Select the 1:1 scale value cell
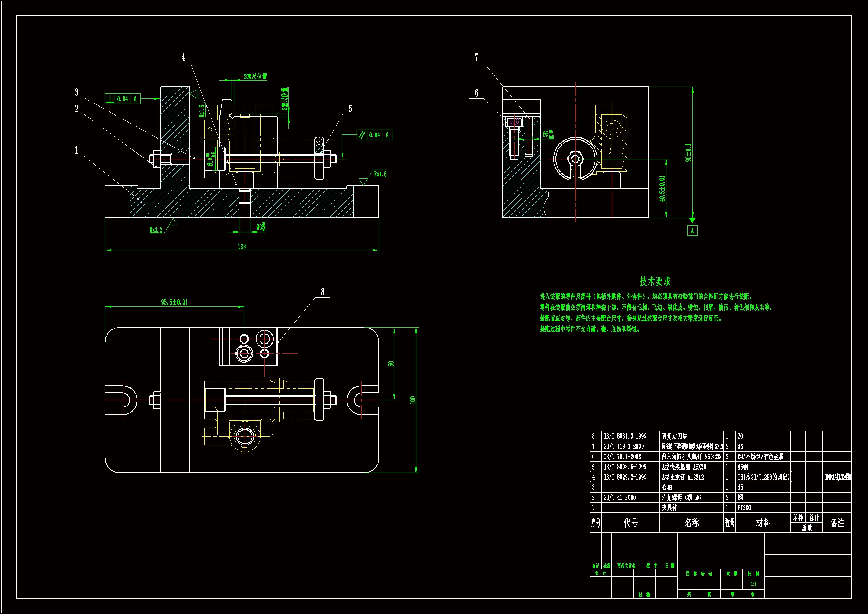This screenshot has width=868, height=614. tap(753, 584)
